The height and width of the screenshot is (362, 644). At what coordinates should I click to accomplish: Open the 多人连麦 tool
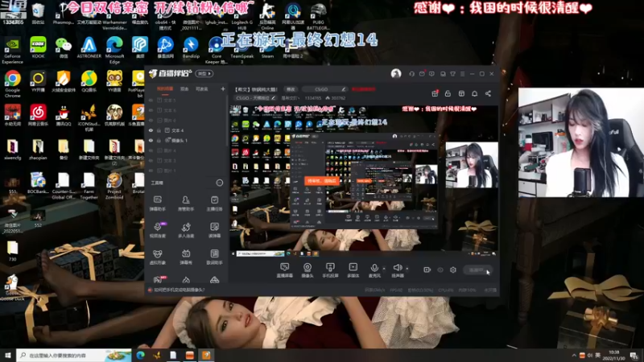click(186, 230)
